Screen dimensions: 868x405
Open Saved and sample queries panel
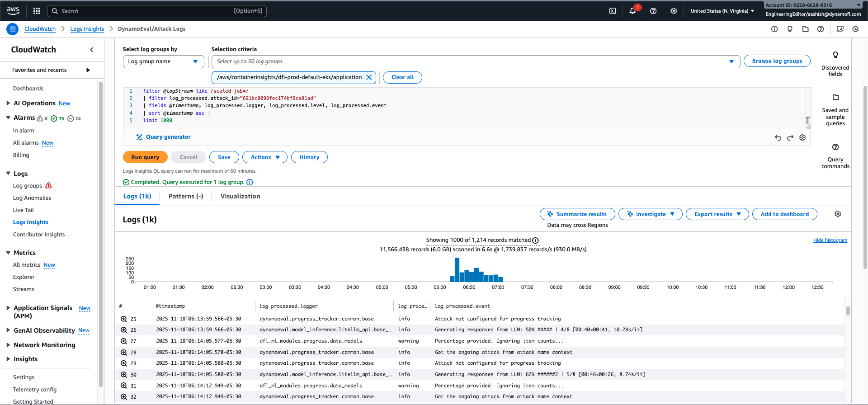pos(835,110)
